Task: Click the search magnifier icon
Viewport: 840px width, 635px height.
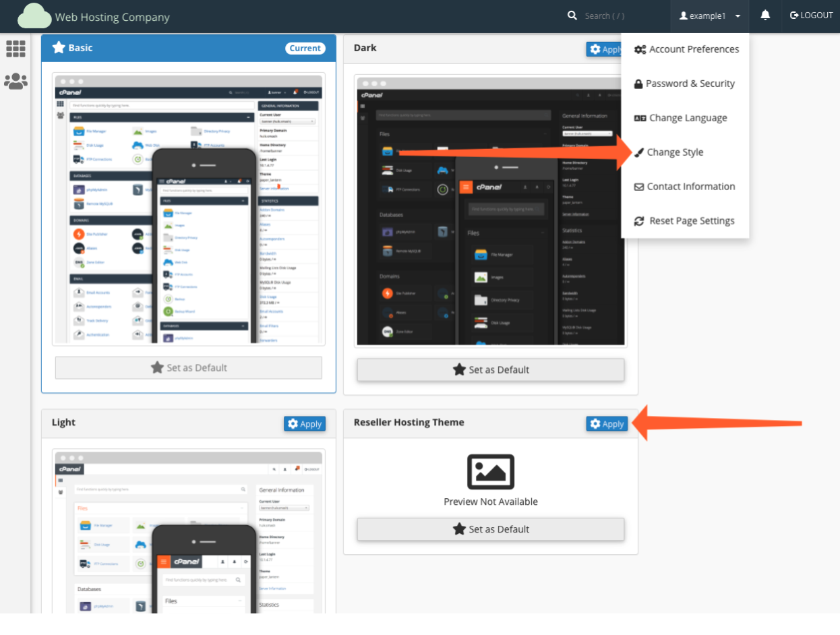Action: pyautogui.click(x=572, y=16)
